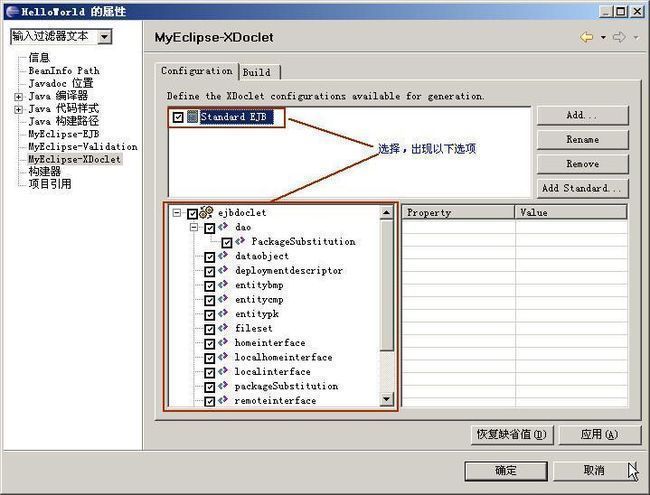Click the ejbdoclet gears icon
The height and width of the screenshot is (495, 650).
click(206, 213)
